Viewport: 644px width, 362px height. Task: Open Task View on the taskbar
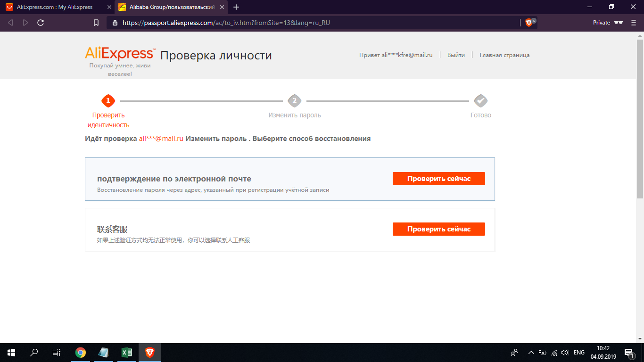(x=57, y=353)
